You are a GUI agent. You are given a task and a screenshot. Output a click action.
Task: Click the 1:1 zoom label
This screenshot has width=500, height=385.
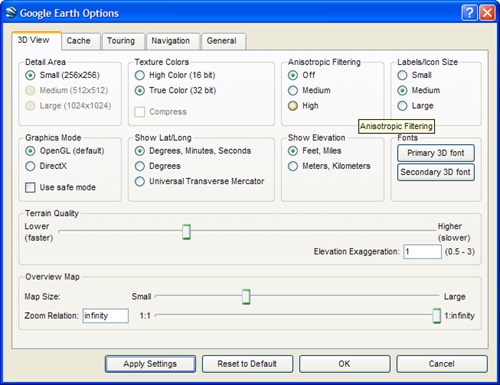(x=145, y=316)
